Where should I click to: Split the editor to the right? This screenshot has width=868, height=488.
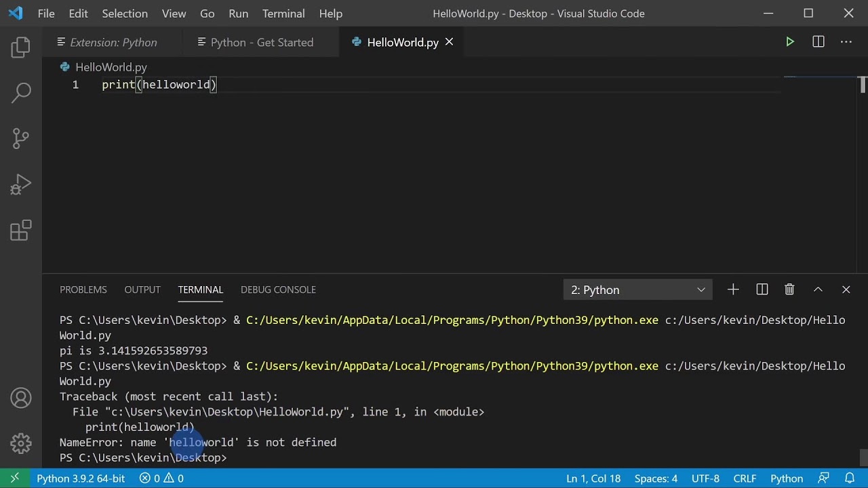coord(818,42)
